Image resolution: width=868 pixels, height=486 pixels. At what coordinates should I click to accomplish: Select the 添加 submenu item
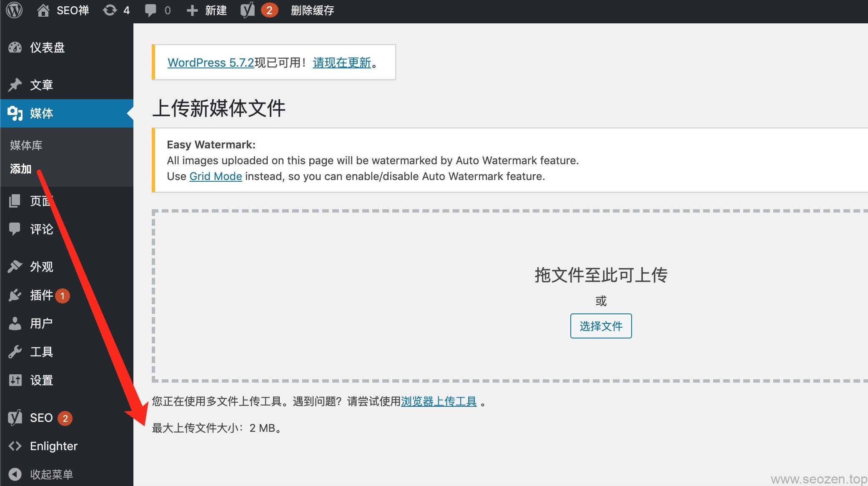coord(21,169)
